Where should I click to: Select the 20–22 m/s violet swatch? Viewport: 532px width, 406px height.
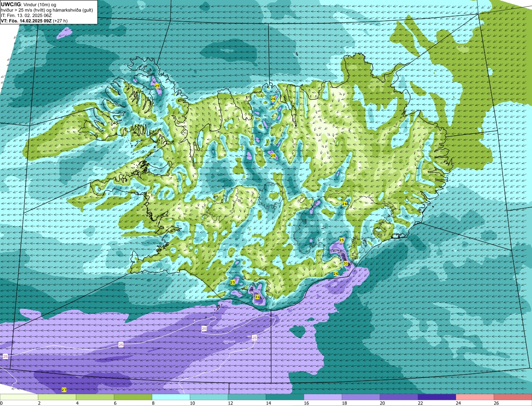point(399,397)
